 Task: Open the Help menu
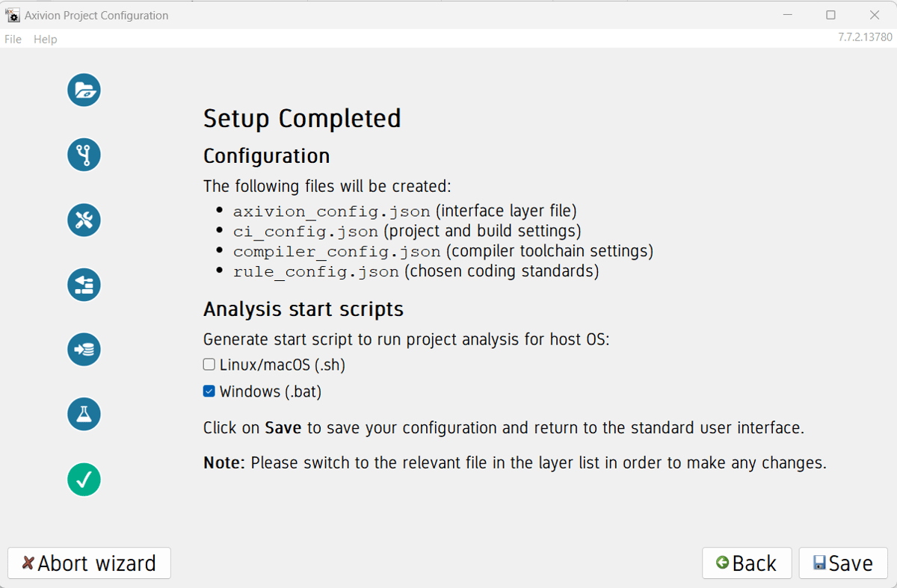(x=45, y=39)
